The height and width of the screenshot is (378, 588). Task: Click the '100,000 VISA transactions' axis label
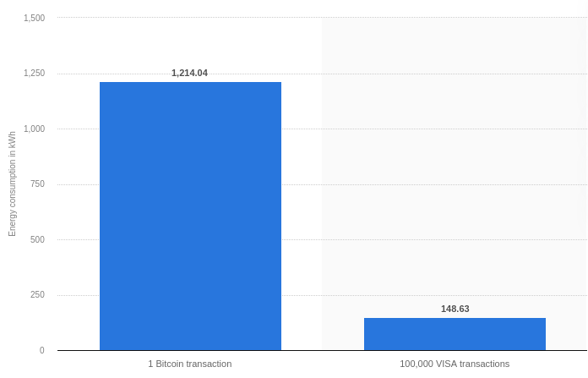(455, 364)
